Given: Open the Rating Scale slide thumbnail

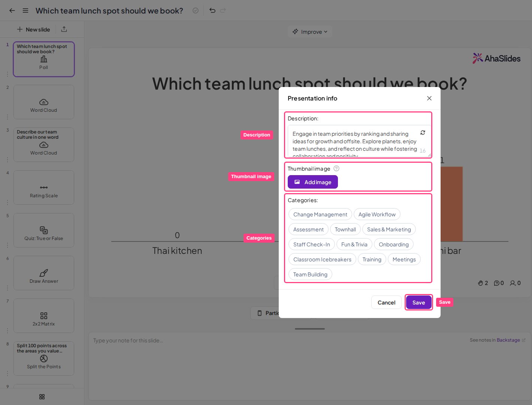Looking at the screenshot, I should [x=44, y=187].
